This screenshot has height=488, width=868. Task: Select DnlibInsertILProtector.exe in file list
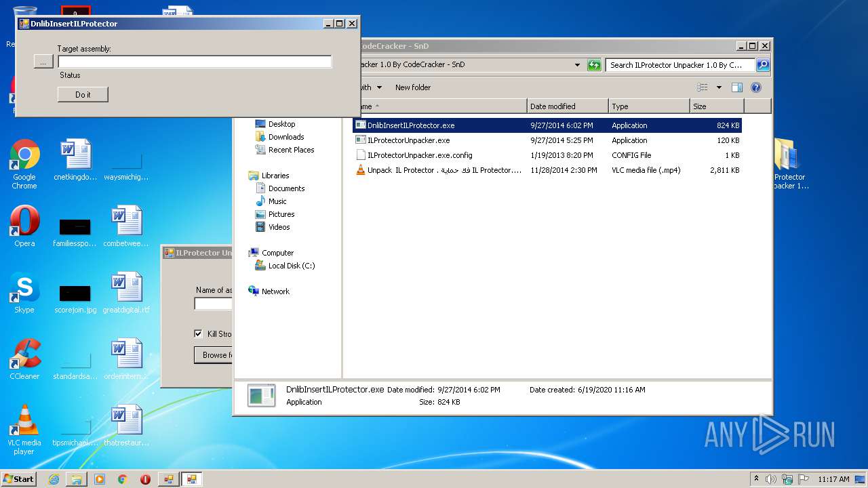pyautogui.click(x=547, y=125)
